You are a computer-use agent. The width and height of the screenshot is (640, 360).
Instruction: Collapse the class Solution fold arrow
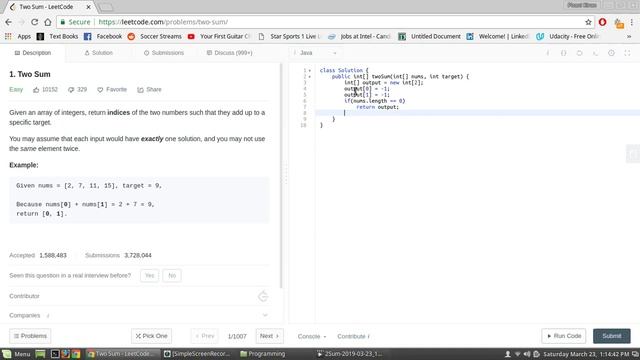tap(310, 71)
